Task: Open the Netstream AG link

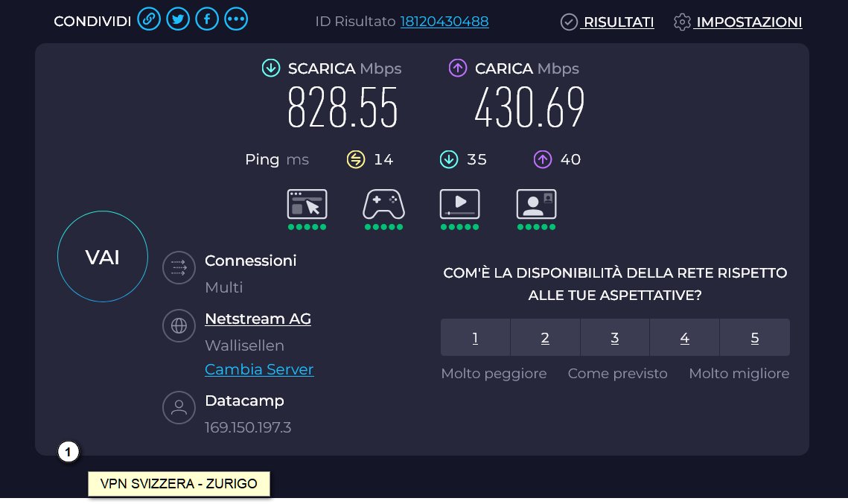Action: 258,319
